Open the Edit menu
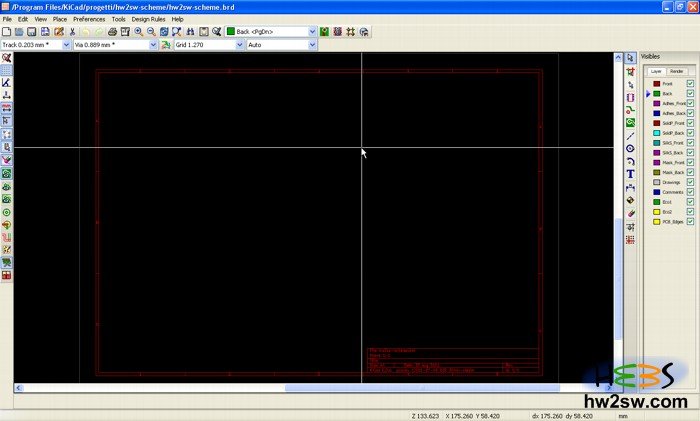Image resolution: width=700 pixels, height=421 pixels. click(x=23, y=19)
